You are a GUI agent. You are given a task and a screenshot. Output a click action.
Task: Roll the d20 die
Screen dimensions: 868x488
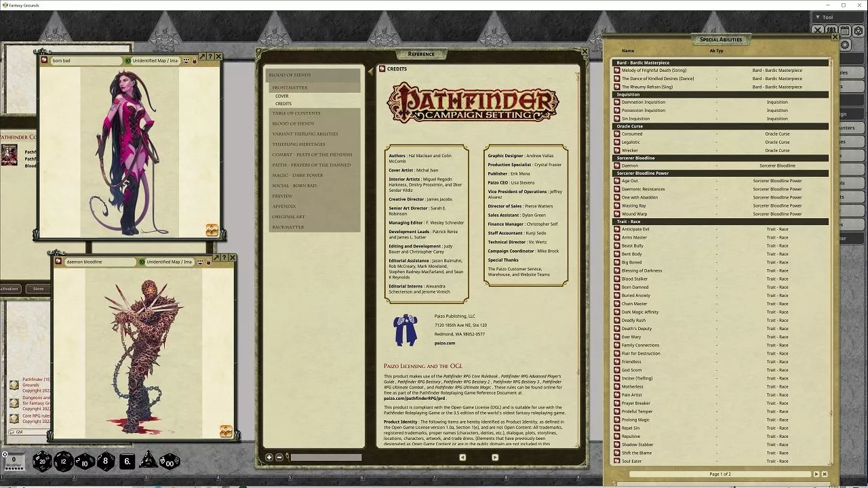[x=42, y=462]
